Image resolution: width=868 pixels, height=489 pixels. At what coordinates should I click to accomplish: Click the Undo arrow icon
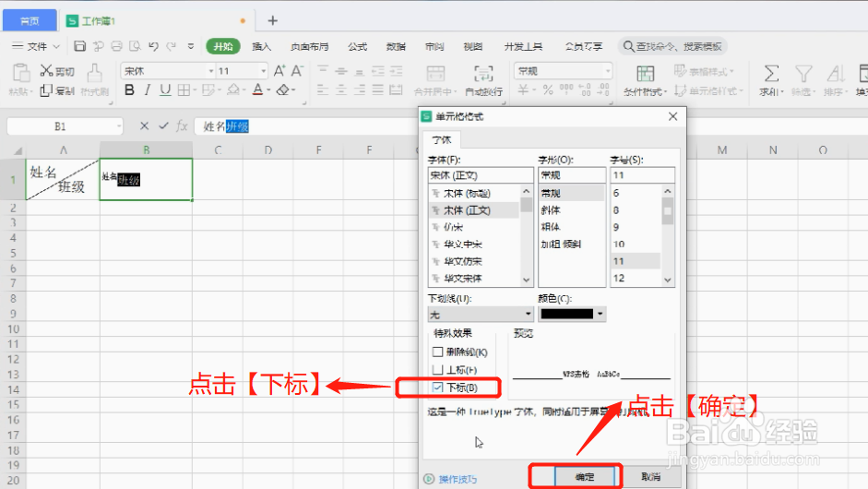[x=154, y=46]
